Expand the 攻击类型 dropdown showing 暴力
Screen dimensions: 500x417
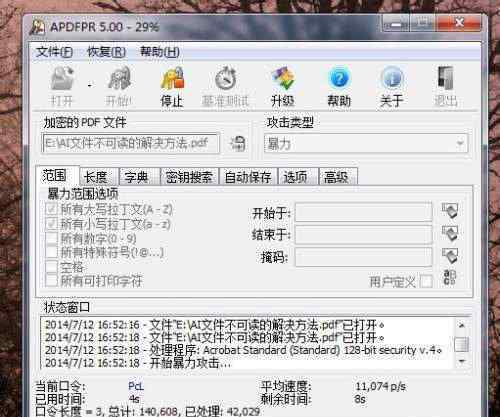[x=461, y=144]
